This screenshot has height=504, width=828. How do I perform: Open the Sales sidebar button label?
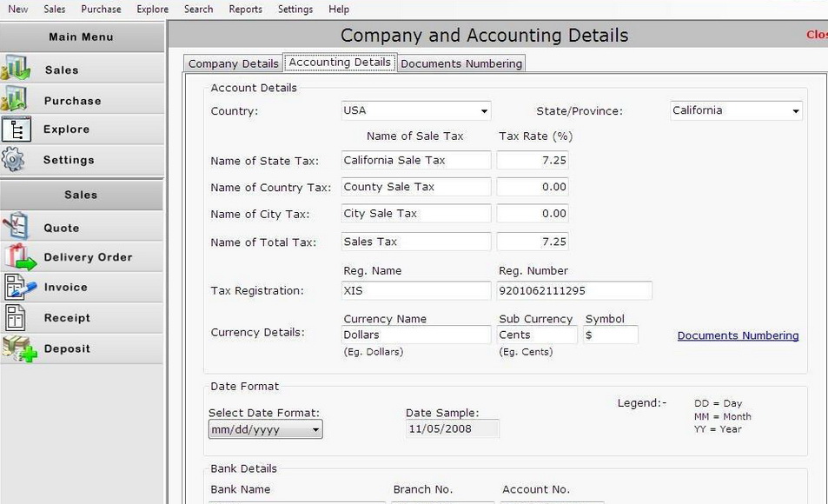(x=62, y=70)
